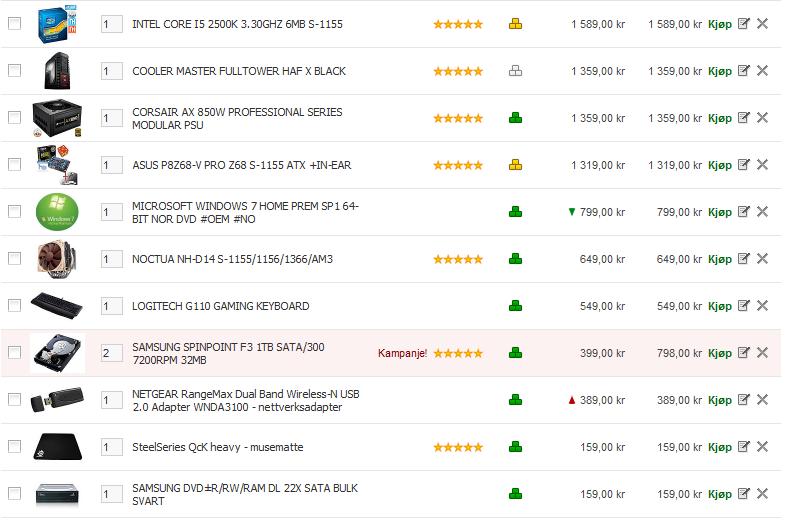Click Kjøp for Samsung Spinpoint F3
This screenshot has width=785, height=520.
tap(720, 354)
